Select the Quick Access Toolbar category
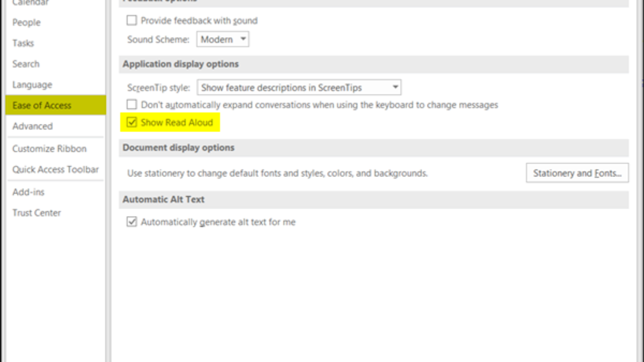Screen dimensions: 644x362 (56, 169)
